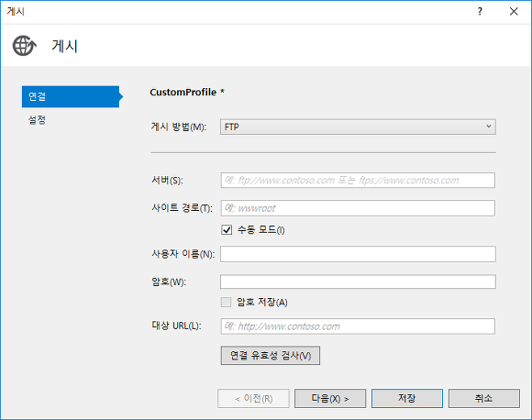Click the 대상 URL input field
This screenshot has height=420, width=532.
coord(358,326)
